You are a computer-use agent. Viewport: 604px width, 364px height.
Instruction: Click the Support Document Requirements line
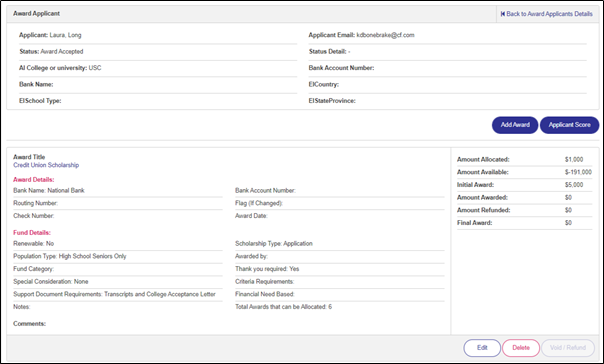(x=114, y=294)
